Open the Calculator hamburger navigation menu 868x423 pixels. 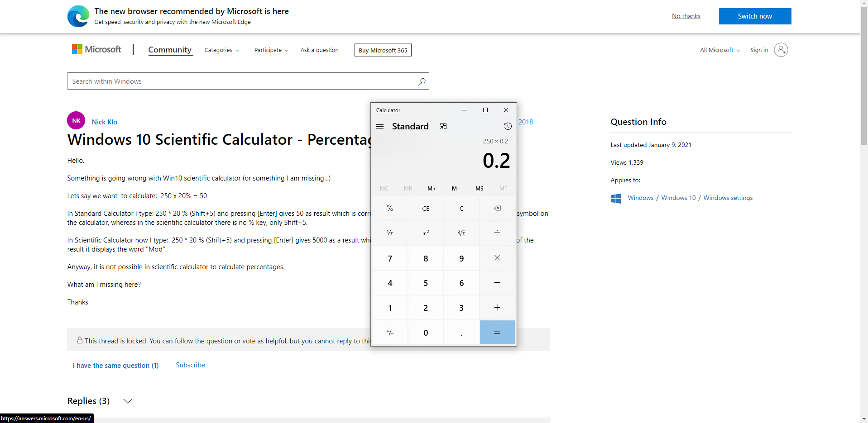(x=380, y=126)
